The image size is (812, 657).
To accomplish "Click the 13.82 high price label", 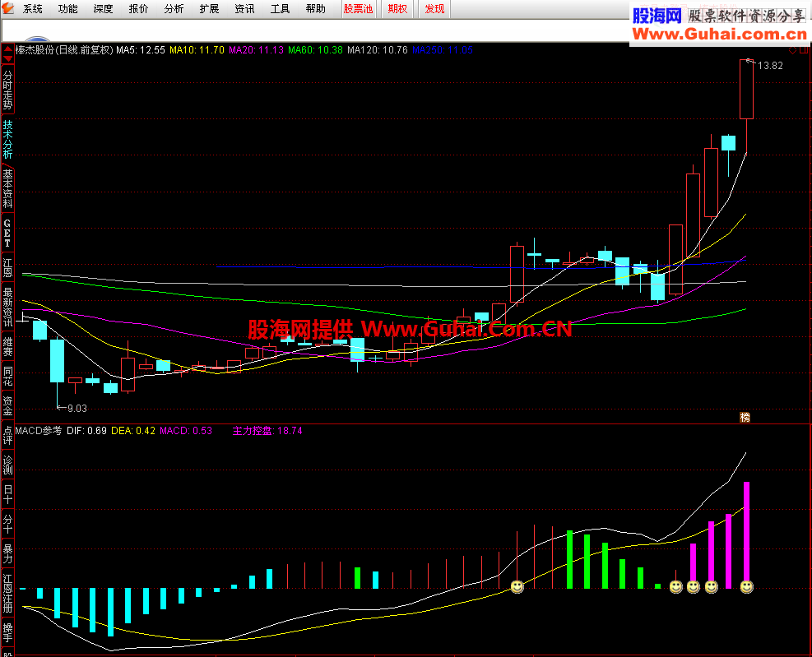I will tap(770, 66).
